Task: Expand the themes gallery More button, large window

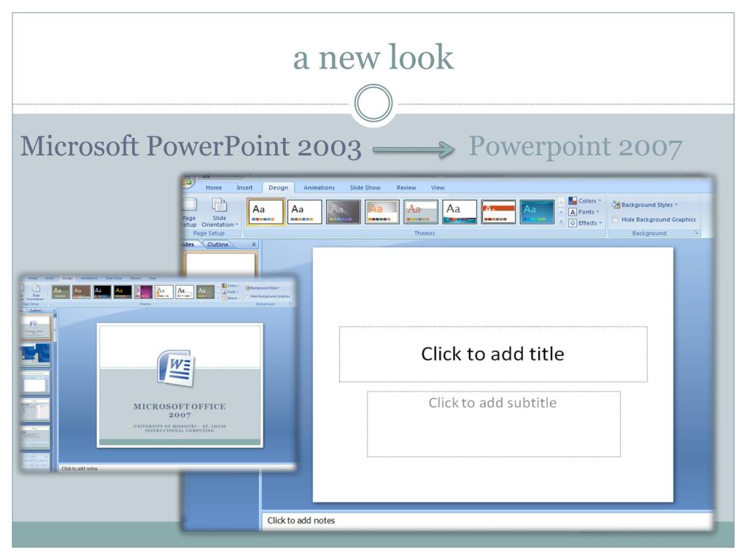Action: pos(561,222)
